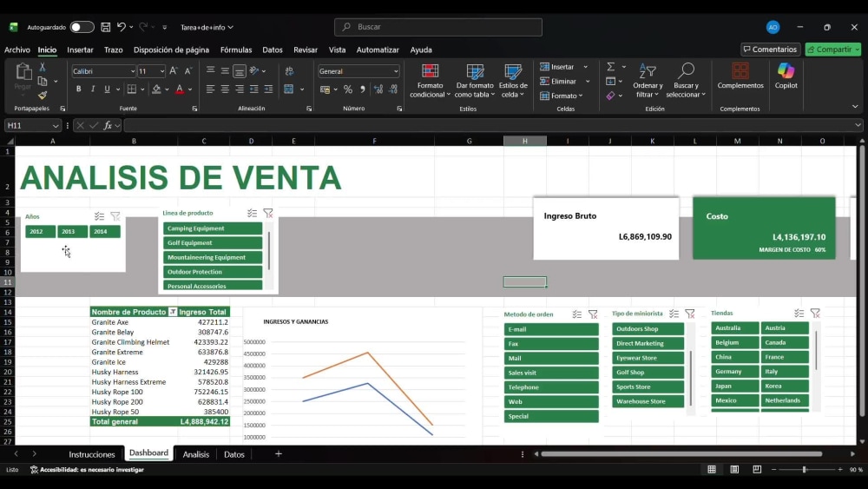868x489 pixels.
Task: Apply the red font color
Action: [180, 89]
